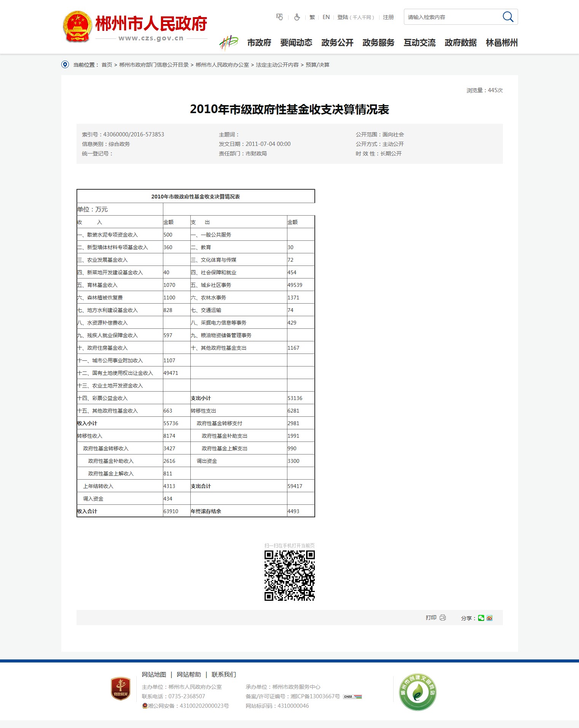
Task: Click 收入合计 row label
Action: [x=87, y=511]
